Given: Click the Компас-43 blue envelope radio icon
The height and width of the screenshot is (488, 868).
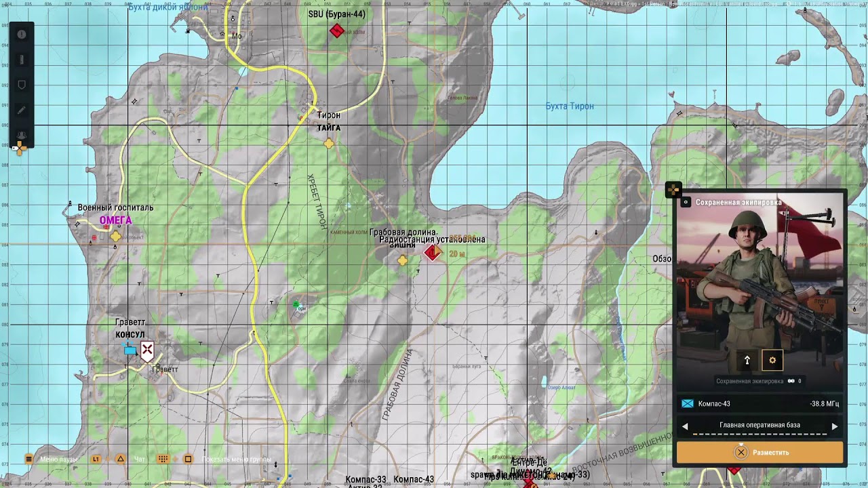Looking at the screenshot, I should pos(688,404).
